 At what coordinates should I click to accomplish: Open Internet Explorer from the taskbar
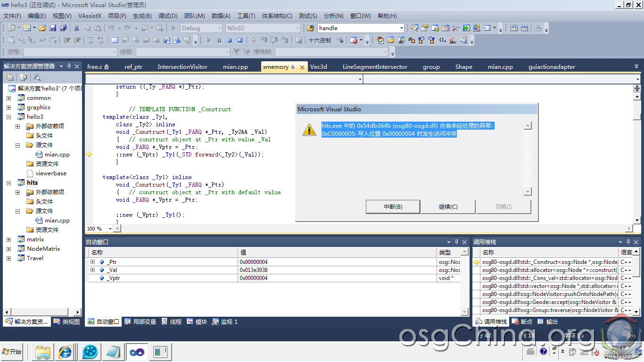point(66,352)
